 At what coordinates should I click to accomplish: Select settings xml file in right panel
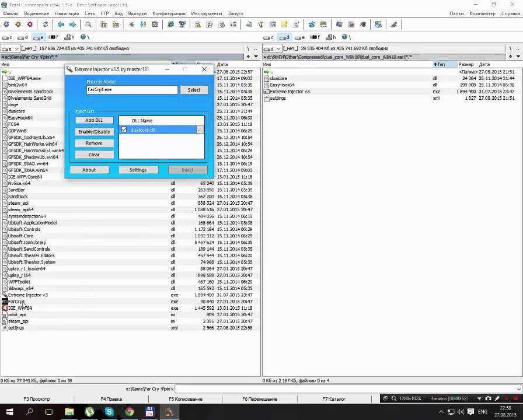click(x=392, y=98)
